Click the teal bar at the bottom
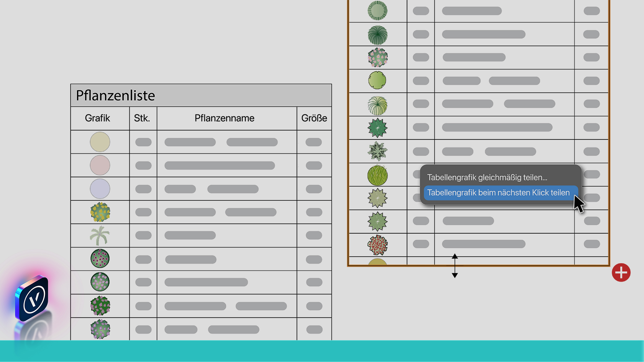This screenshot has width=644, height=362. [x=322, y=351]
